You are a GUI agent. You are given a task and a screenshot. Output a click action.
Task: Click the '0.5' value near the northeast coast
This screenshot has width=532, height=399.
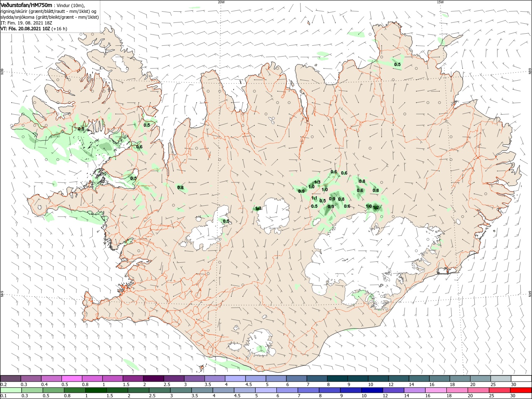coord(397,64)
